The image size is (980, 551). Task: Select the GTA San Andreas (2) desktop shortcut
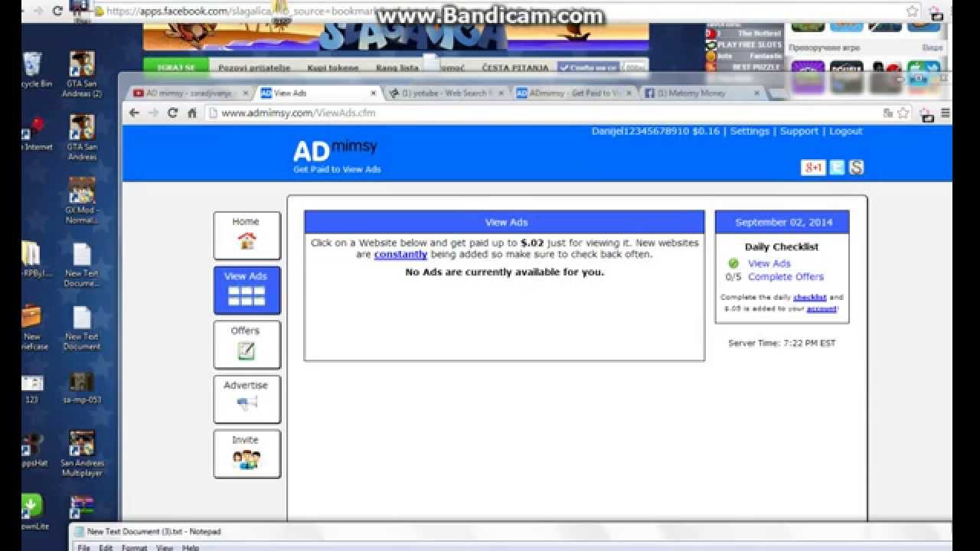pos(82,75)
